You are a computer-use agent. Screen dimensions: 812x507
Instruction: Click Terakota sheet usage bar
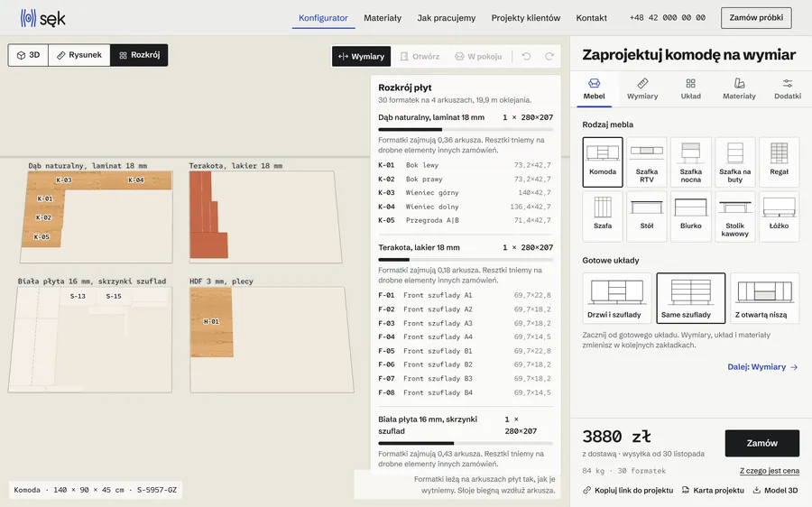[x=466, y=260]
